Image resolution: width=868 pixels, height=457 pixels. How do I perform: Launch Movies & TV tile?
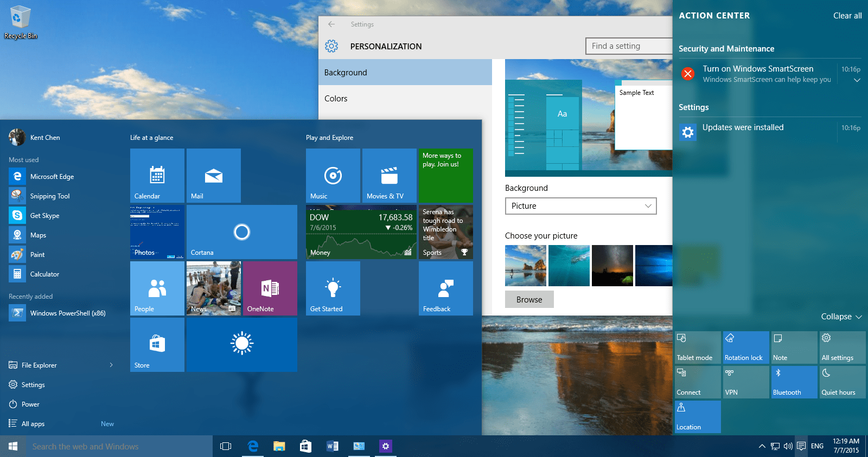pyautogui.click(x=389, y=176)
